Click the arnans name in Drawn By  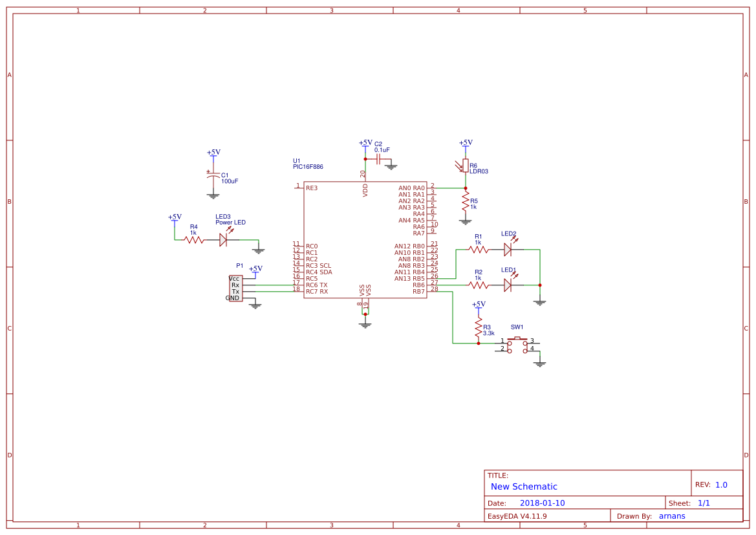point(671,516)
